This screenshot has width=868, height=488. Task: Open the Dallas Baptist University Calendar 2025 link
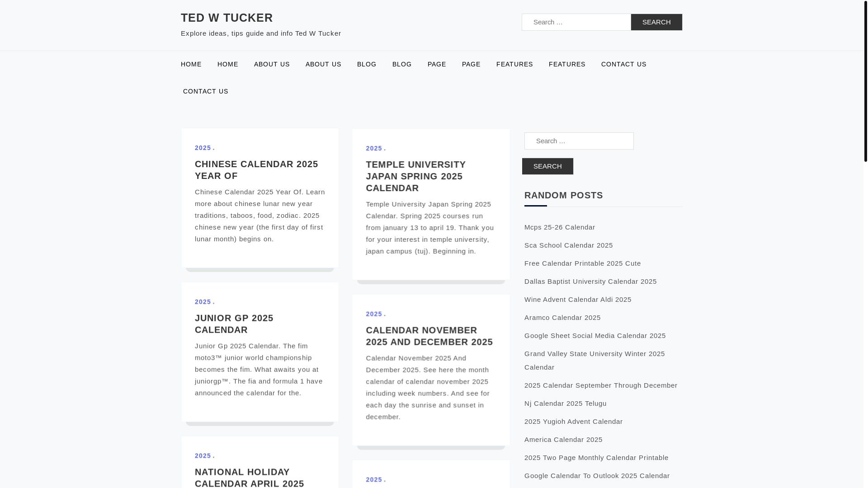(x=590, y=282)
